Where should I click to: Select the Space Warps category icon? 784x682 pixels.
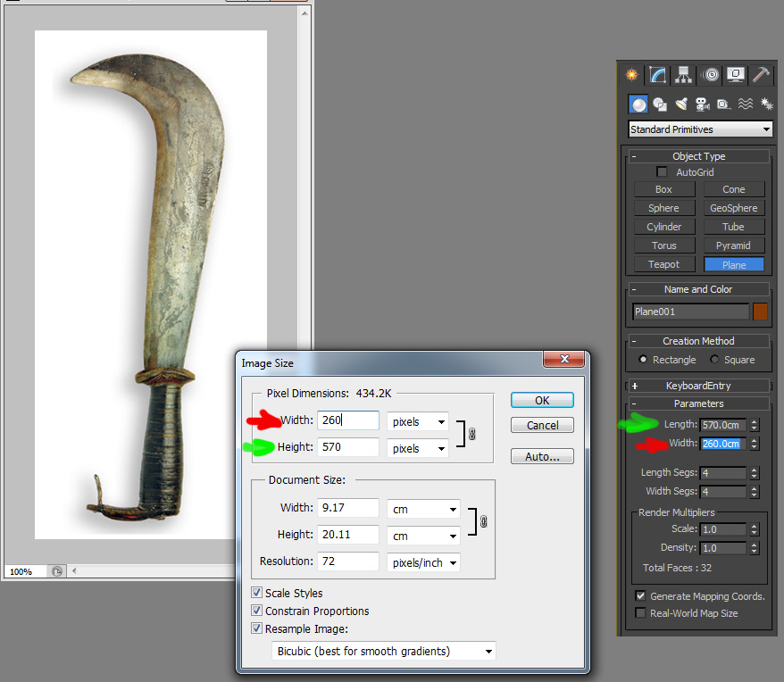pyautogui.click(x=745, y=104)
